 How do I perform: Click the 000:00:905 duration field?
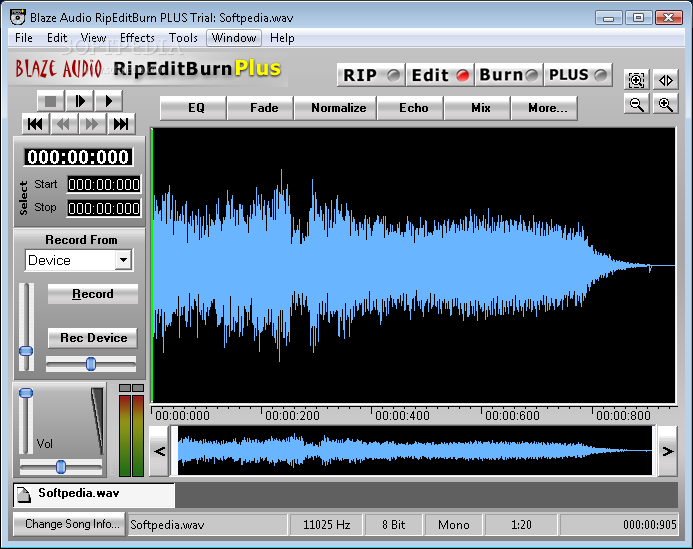click(x=619, y=525)
